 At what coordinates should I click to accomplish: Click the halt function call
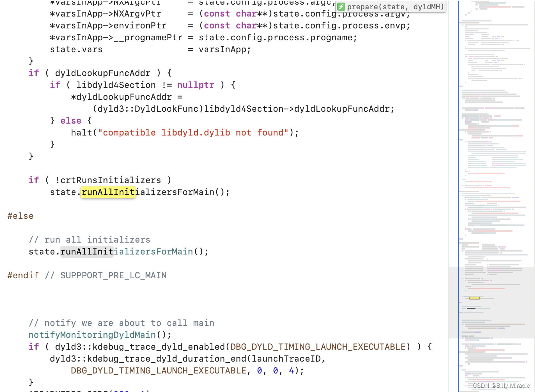[x=82, y=133]
